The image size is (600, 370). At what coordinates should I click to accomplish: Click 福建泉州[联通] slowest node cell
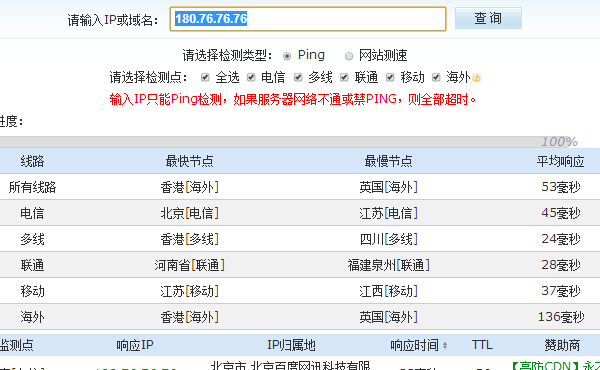coord(388,265)
